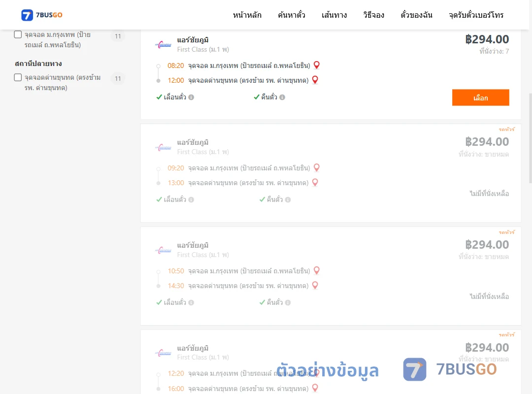Click map pin beside 12:00 arrival stop

pyautogui.click(x=315, y=80)
